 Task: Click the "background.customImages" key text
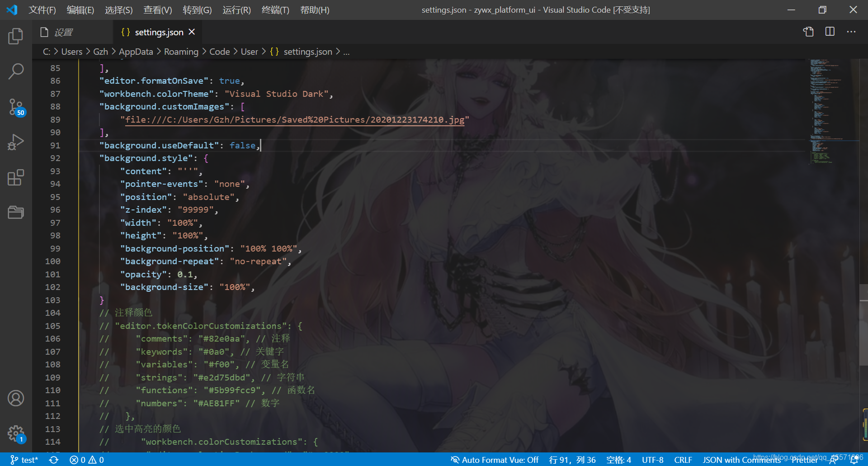pos(164,106)
